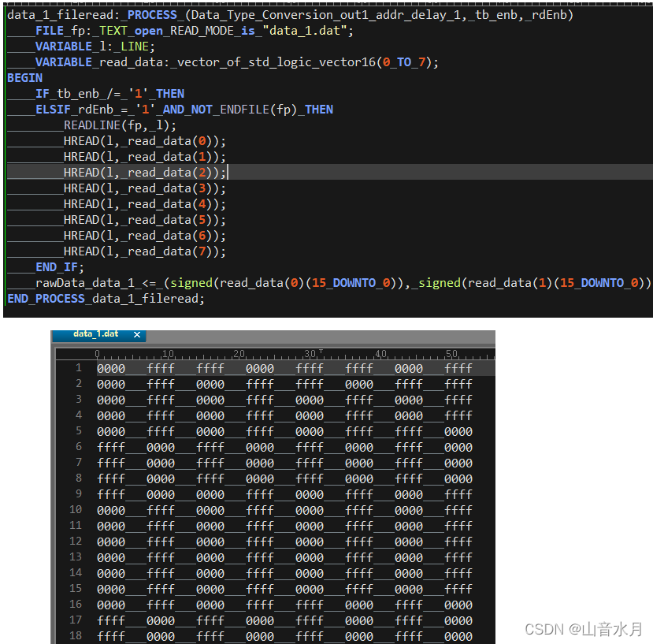Click the HREAD read_data(6) statement

coord(144,236)
